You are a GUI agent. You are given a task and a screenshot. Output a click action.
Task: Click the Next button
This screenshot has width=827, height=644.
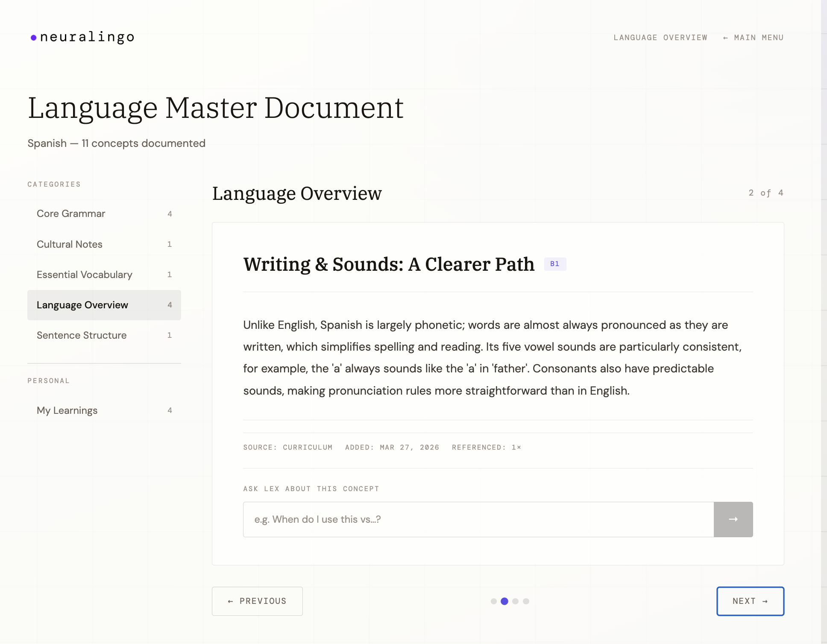click(750, 601)
